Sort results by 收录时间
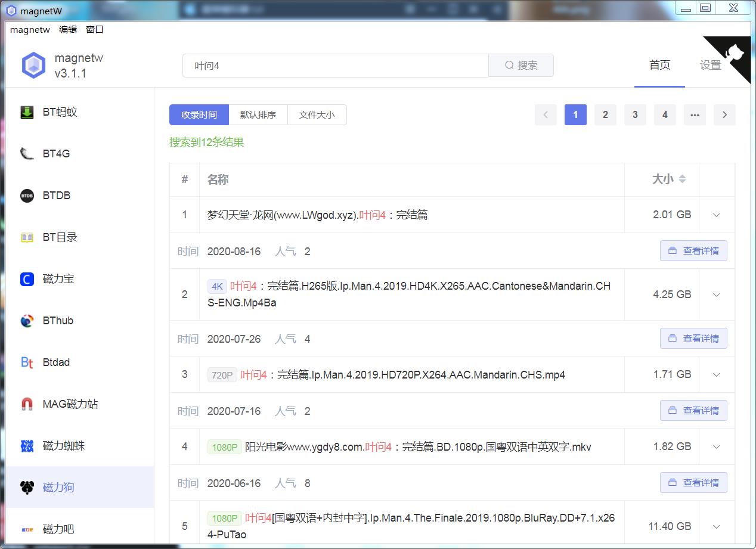Image resolution: width=756 pixels, height=549 pixels. (199, 115)
